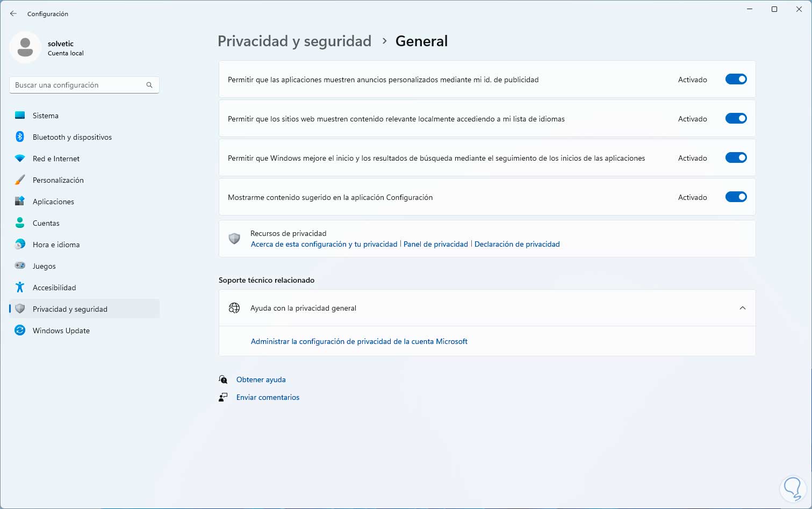Click the Red e Internet Wi-Fi icon
Screen dimensions: 812x509
tap(20, 159)
